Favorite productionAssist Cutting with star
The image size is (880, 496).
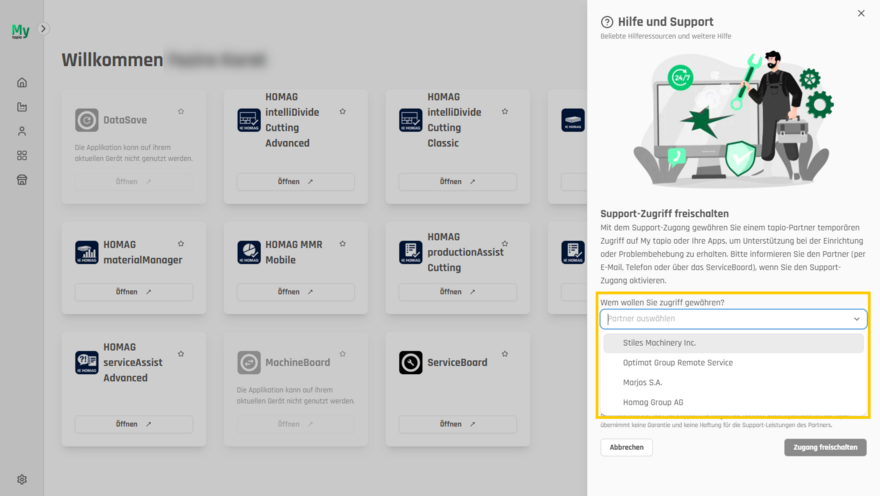coord(505,244)
